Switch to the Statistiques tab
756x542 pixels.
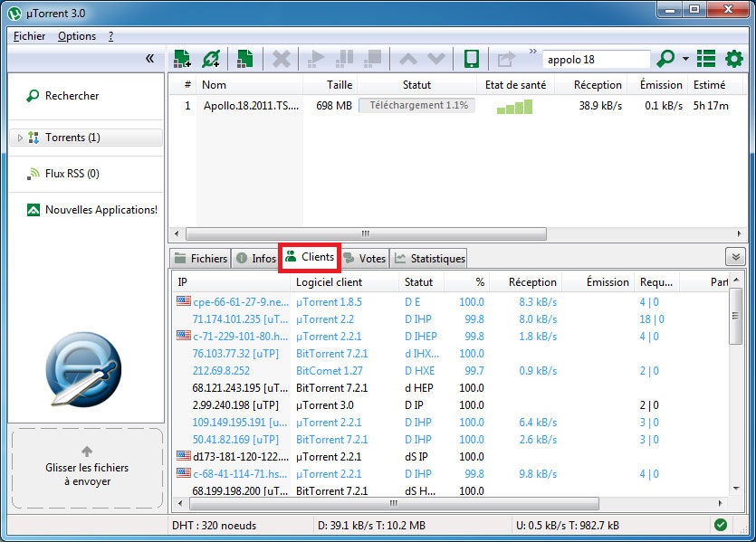428,259
